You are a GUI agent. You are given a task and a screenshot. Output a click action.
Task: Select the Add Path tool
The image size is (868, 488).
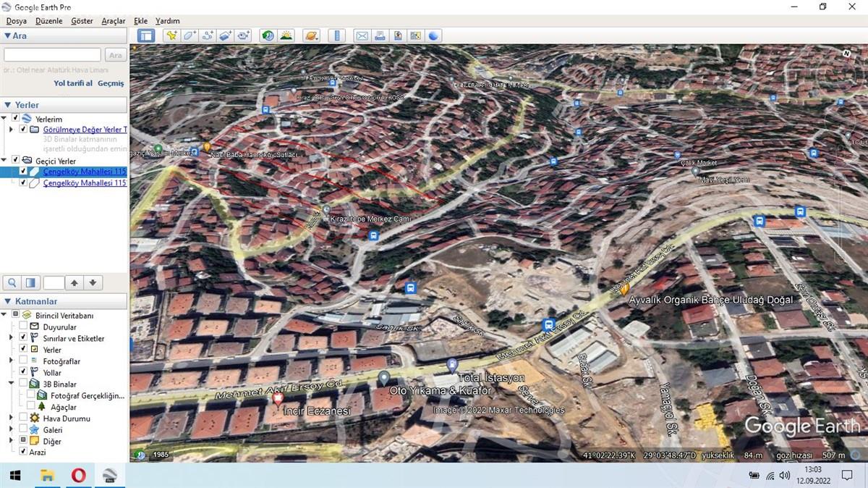point(208,35)
